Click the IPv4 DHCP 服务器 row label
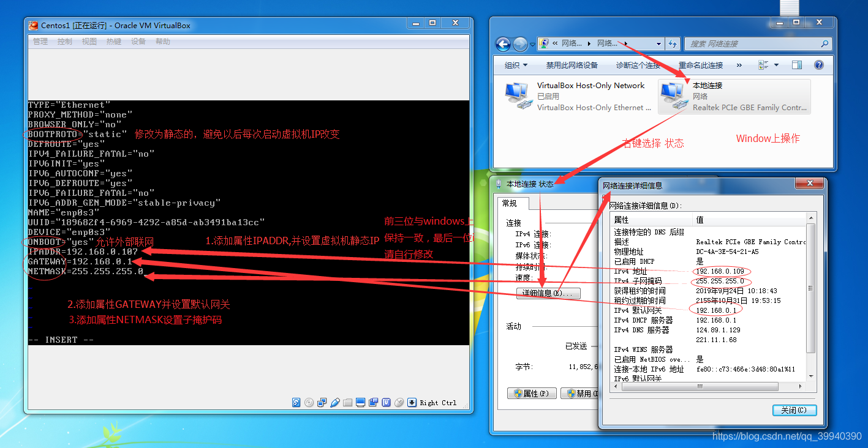868x448 pixels. (x=643, y=320)
